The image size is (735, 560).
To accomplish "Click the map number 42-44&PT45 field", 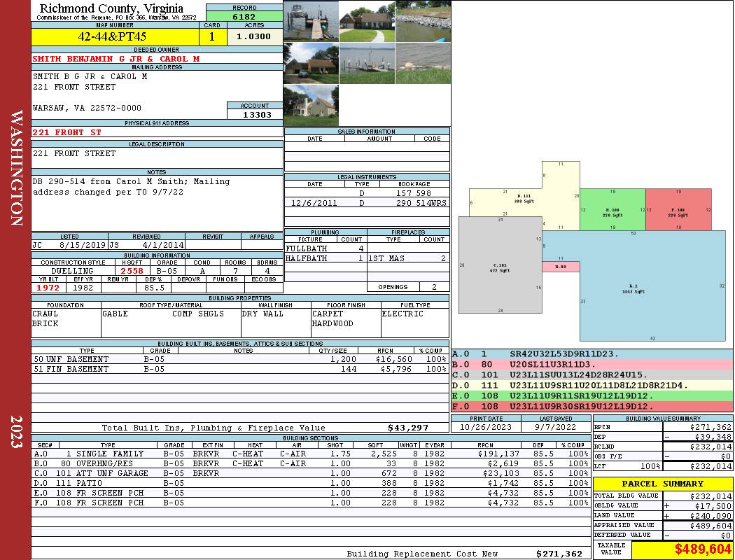I will (115, 36).
